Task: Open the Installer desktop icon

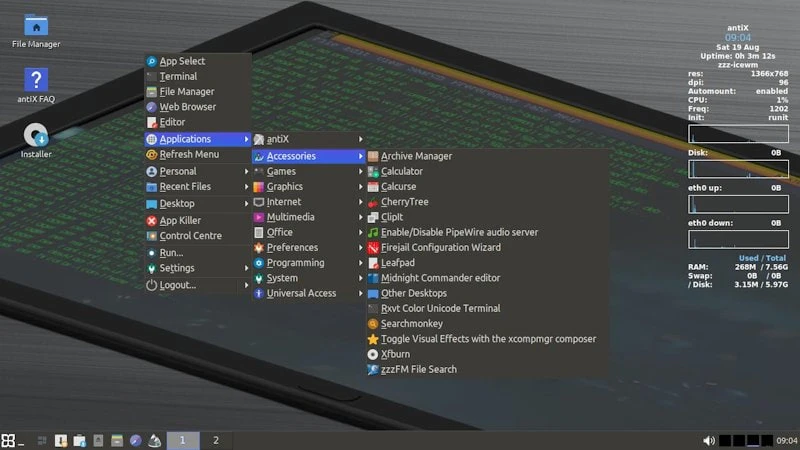Action: [x=36, y=140]
